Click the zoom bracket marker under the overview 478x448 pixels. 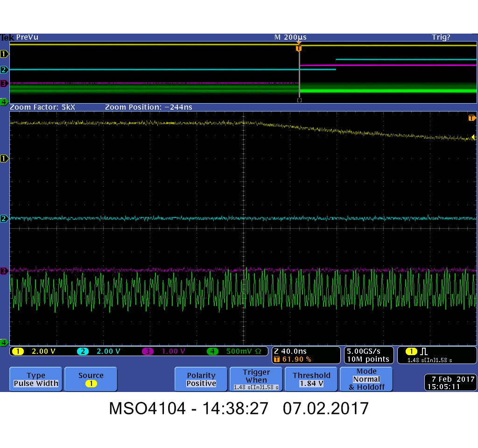(299, 100)
